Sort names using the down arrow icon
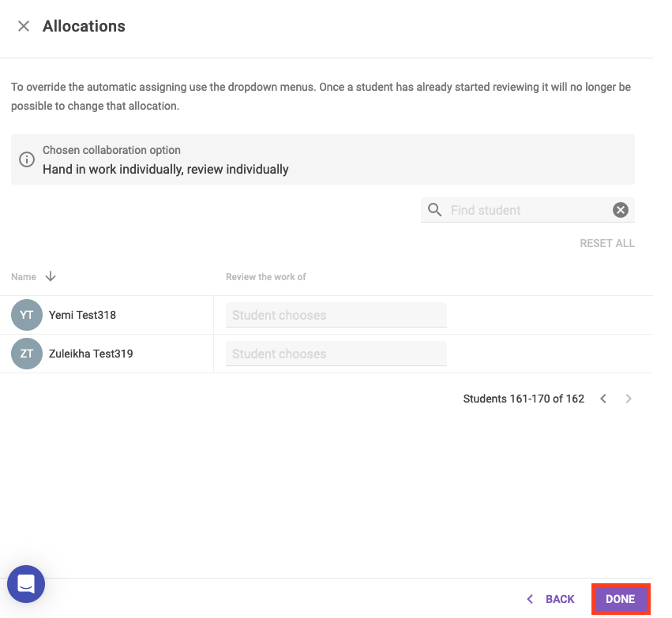Viewport: 672px width, 618px height. point(51,276)
